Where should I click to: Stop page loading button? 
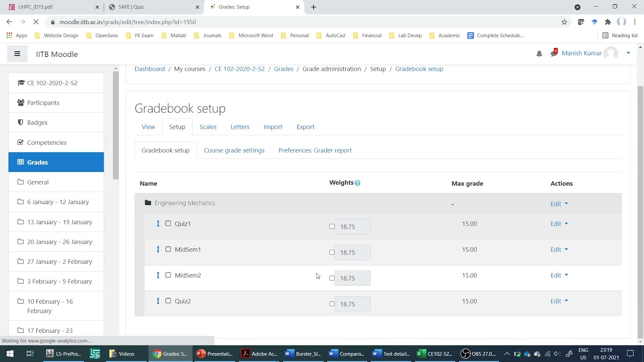click(x=36, y=22)
